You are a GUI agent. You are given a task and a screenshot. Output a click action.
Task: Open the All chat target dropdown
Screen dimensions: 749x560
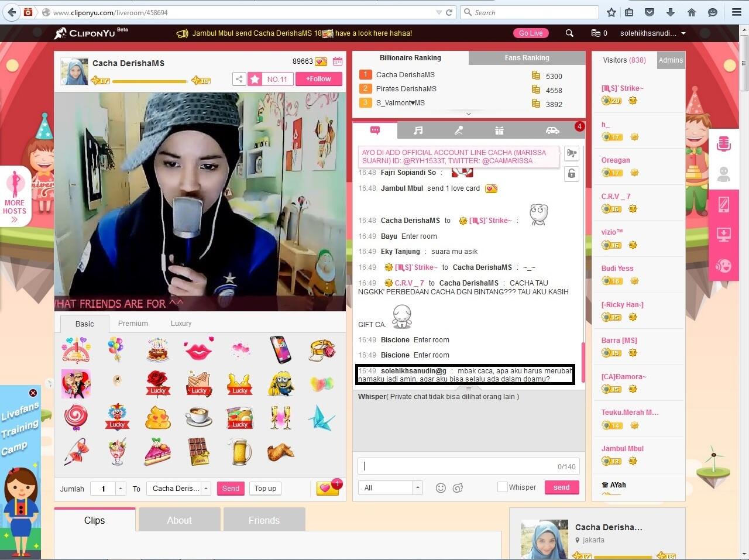[418, 487]
